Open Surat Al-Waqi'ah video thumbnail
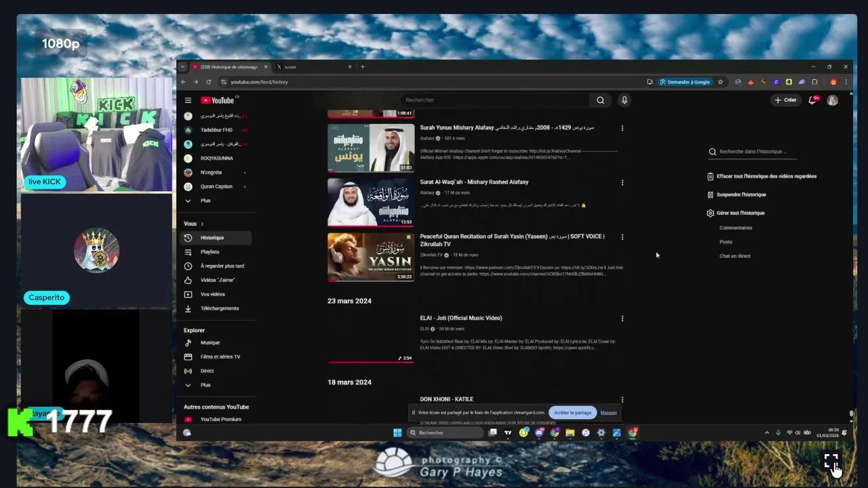868x488 pixels. pyautogui.click(x=371, y=202)
